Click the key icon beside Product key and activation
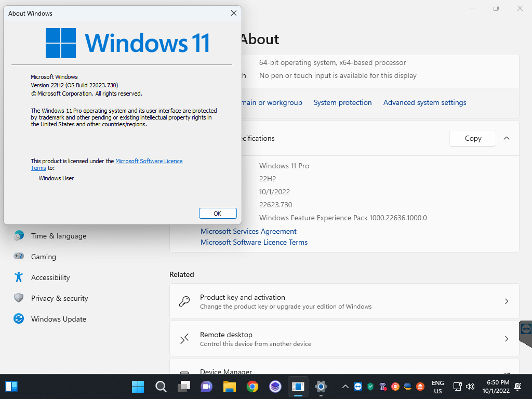 point(184,301)
